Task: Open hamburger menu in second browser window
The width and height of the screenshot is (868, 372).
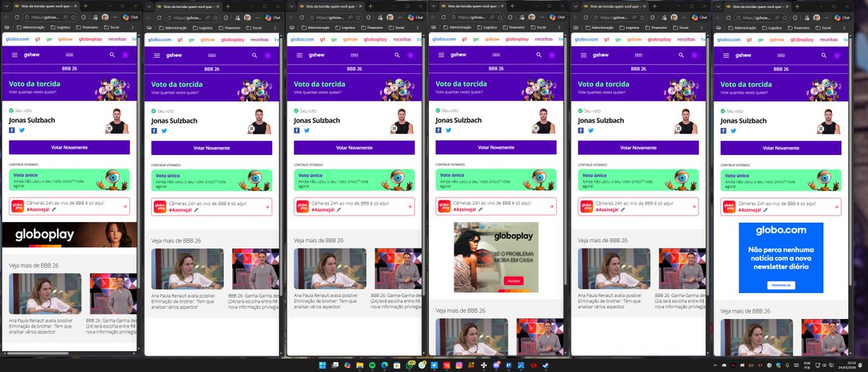Action: tap(157, 55)
